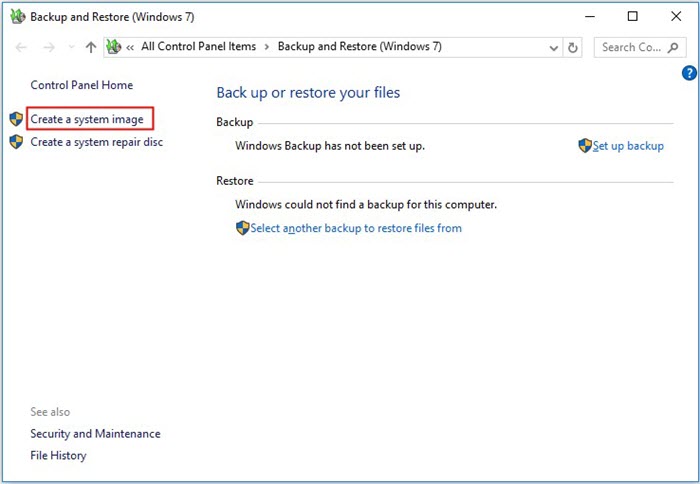
Task: Minimize the Backup and Restore window
Action: (590, 17)
